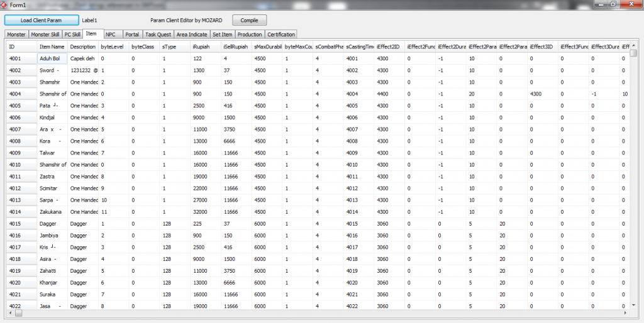Viewport: 644px width, 323px height.
Task: Maximize the Form1 window
Action: [614, 4]
